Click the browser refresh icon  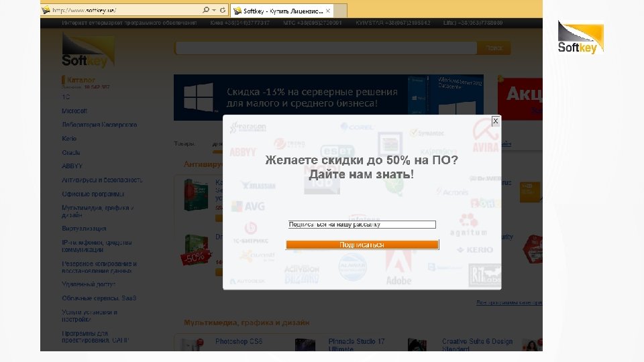pyautogui.click(x=223, y=10)
